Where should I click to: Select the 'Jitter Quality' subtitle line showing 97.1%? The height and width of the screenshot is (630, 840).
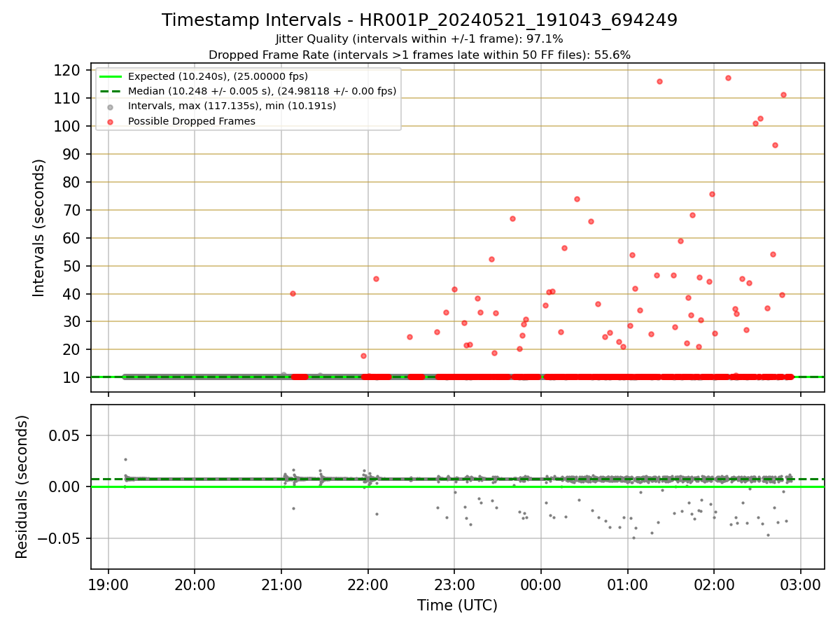pos(419,39)
